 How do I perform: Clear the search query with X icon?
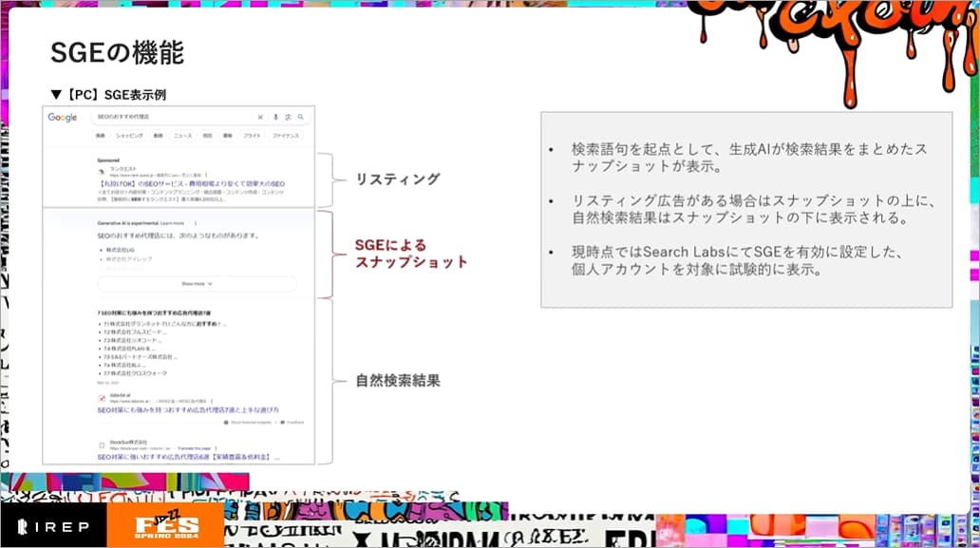(260, 118)
